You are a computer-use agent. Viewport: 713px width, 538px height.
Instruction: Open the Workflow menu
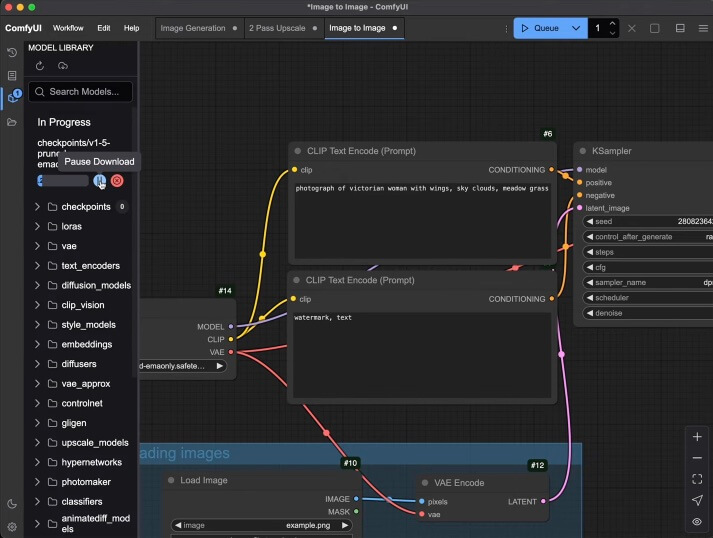68,28
